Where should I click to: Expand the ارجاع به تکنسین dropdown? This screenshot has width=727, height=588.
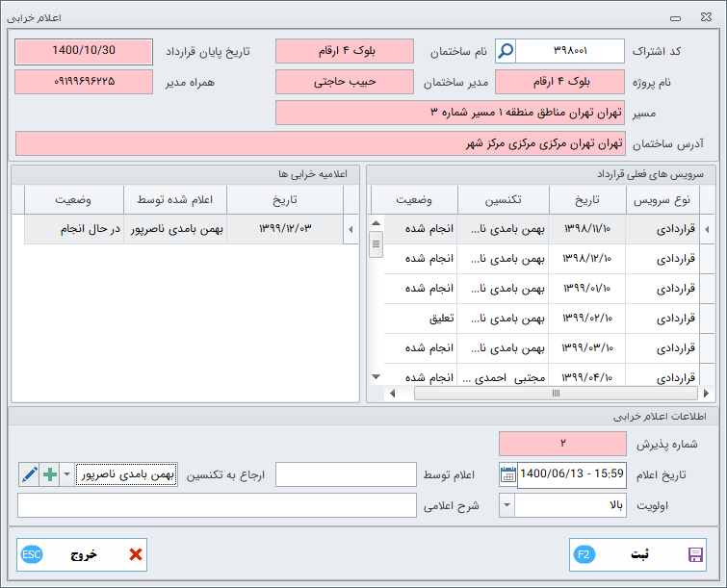click(66, 473)
